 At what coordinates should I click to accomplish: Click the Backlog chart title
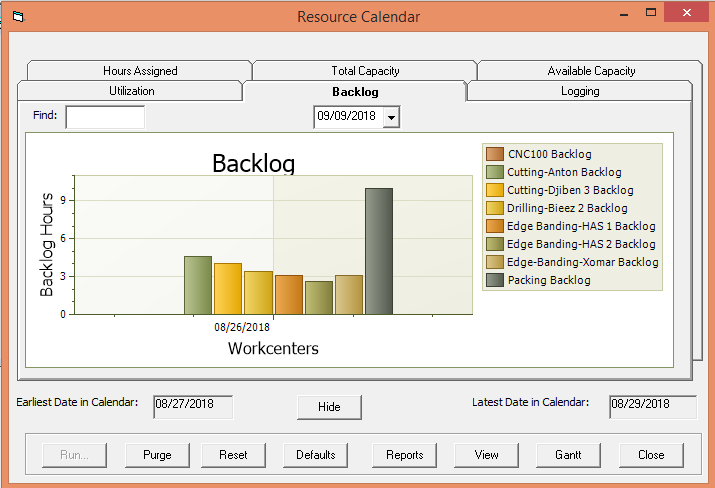coord(254,163)
